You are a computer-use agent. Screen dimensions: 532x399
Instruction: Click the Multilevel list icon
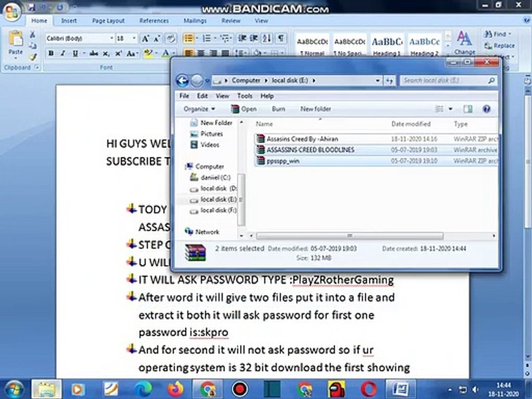(x=224, y=38)
